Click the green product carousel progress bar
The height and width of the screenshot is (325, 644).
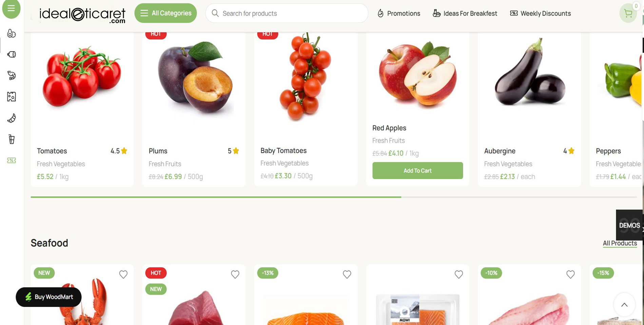coord(216,197)
